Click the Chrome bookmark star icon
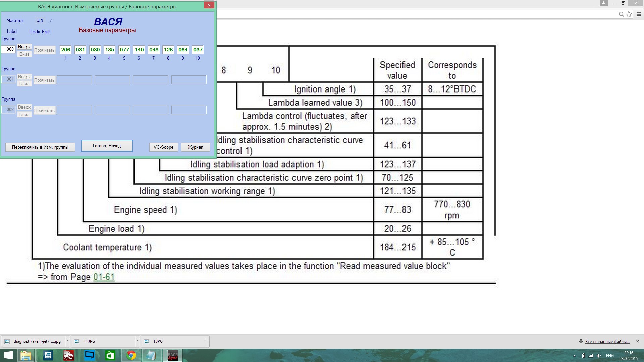644x362 pixels. click(x=629, y=14)
